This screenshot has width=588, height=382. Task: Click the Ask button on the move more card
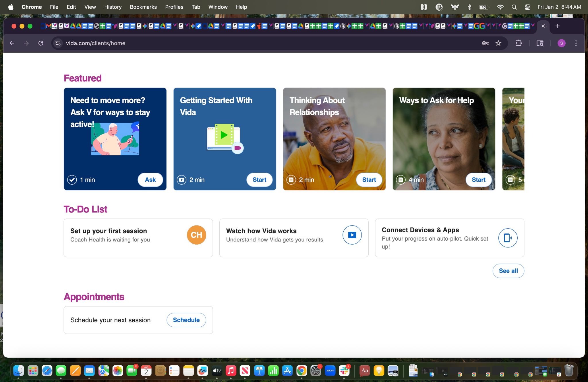pyautogui.click(x=150, y=180)
